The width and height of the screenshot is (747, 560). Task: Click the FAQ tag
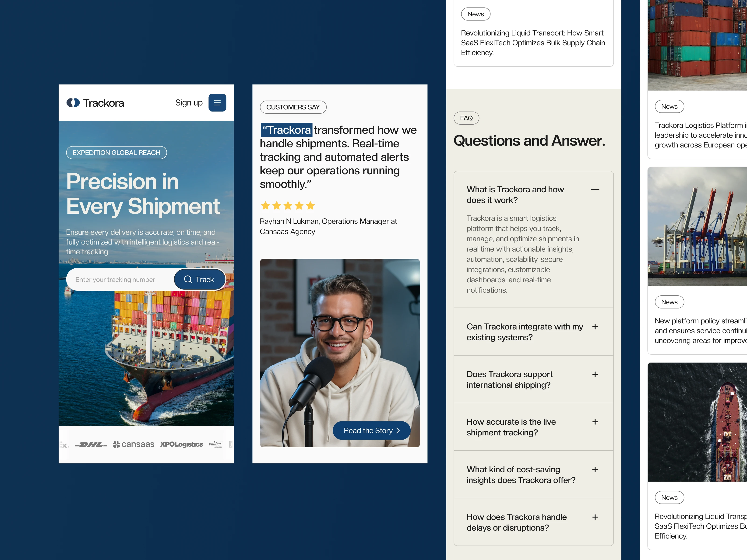pyautogui.click(x=466, y=118)
